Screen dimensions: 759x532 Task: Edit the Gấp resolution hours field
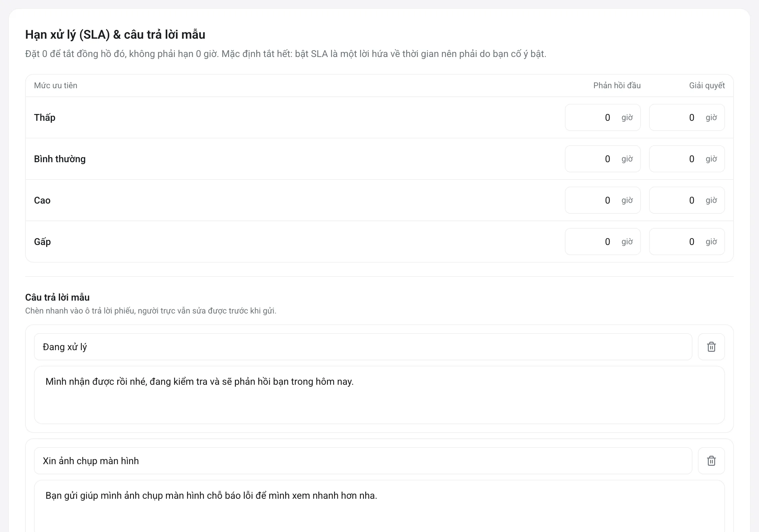tap(687, 242)
